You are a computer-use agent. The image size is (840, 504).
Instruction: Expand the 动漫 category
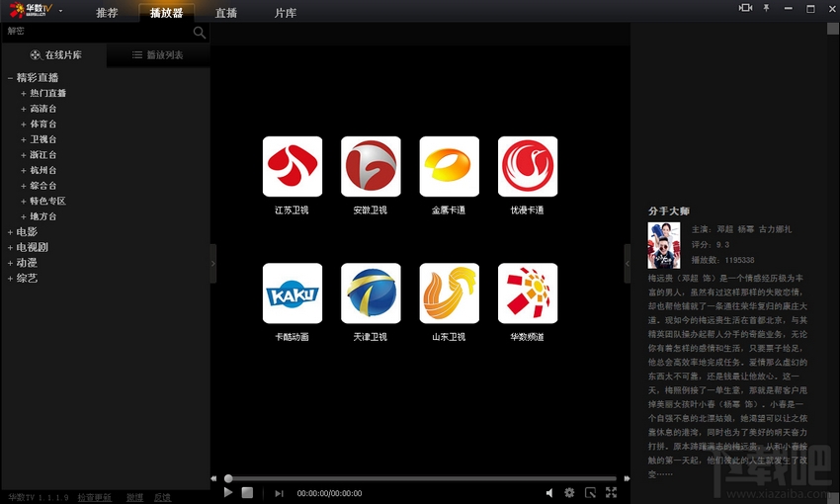click(x=10, y=264)
